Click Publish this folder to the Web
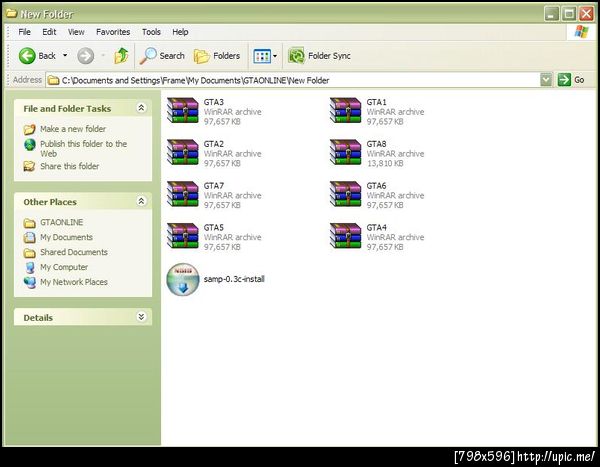This screenshot has height=467, width=600. click(83, 149)
